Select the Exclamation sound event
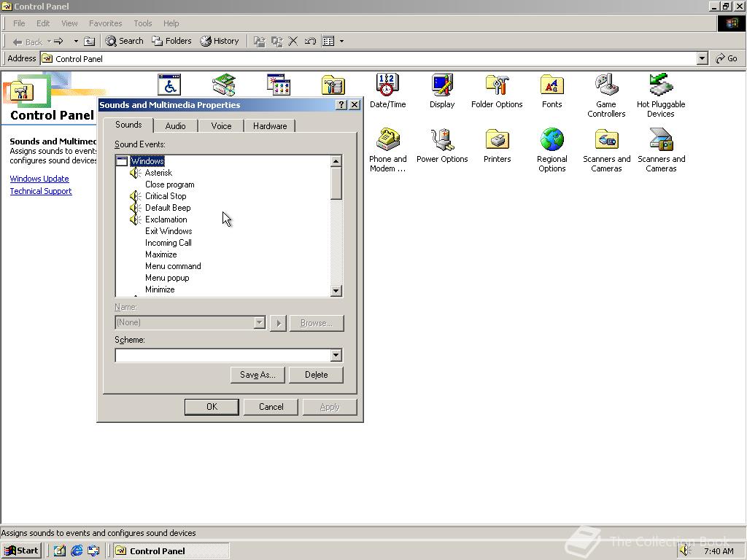 (x=166, y=219)
